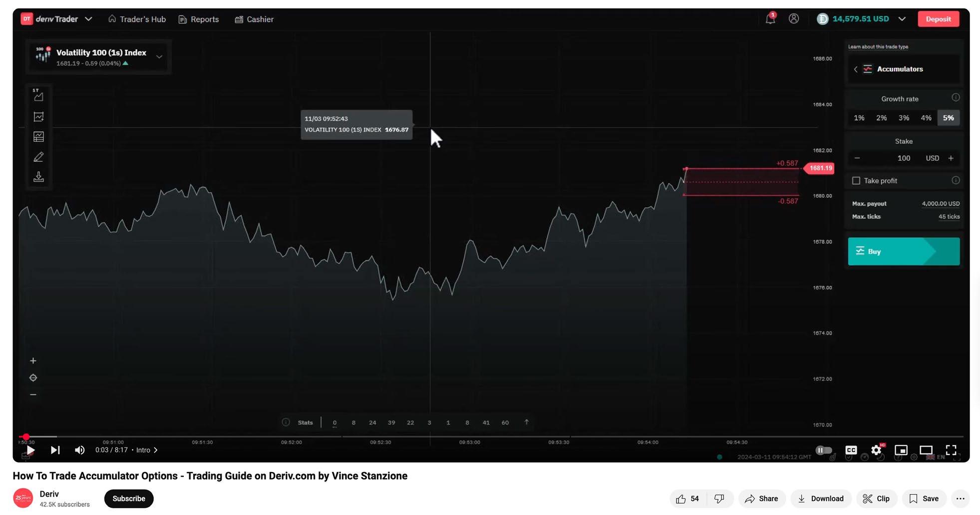Open Trader's Hub
Viewport: 980px width, 515px height.
coord(137,19)
